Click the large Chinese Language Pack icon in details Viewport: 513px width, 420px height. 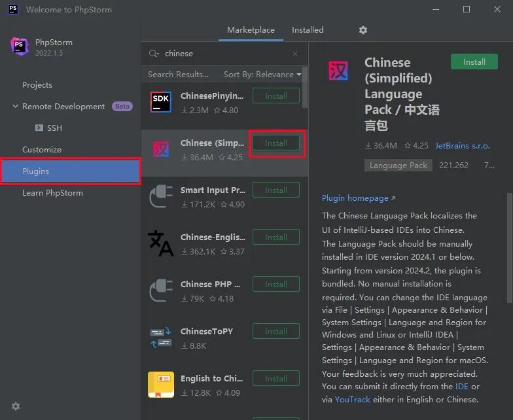click(x=338, y=71)
